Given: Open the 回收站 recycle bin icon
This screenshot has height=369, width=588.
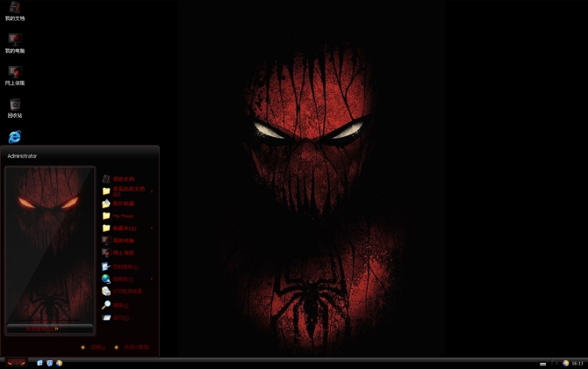Looking at the screenshot, I should tap(15, 105).
